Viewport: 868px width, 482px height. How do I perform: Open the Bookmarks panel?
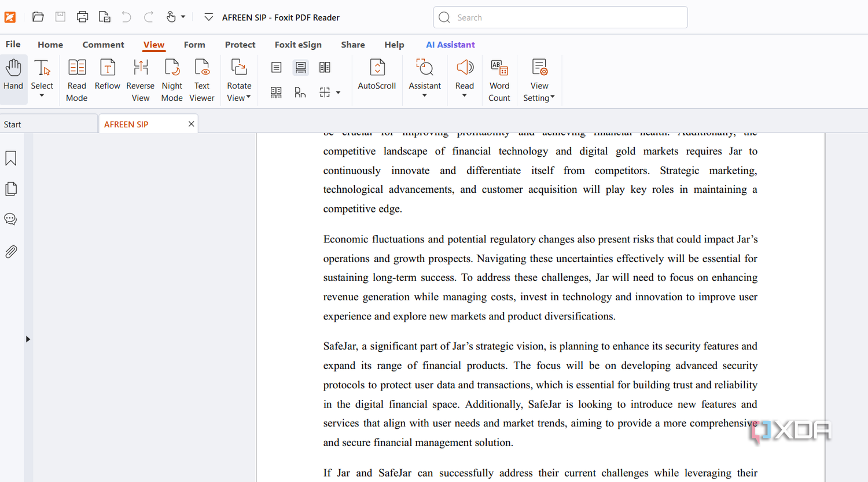11,159
